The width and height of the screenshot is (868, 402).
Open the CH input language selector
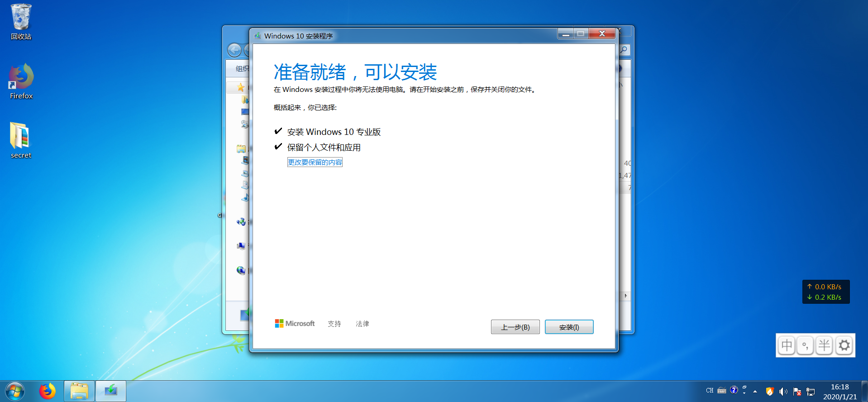point(710,390)
